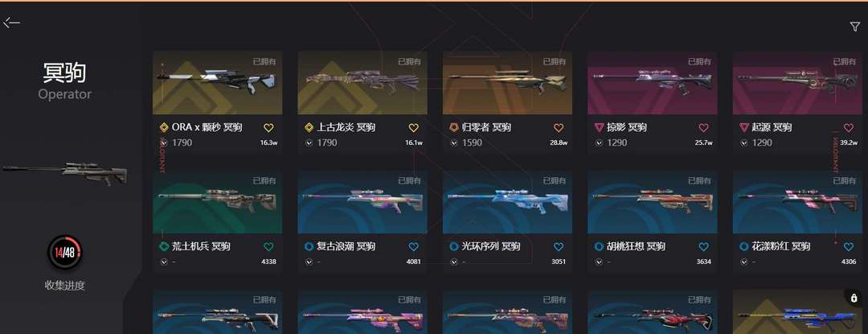The height and width of the screenshot is (334, 868).
Task: Favorite the 荒土机兵 冥驹 skin
Action: 268,247
